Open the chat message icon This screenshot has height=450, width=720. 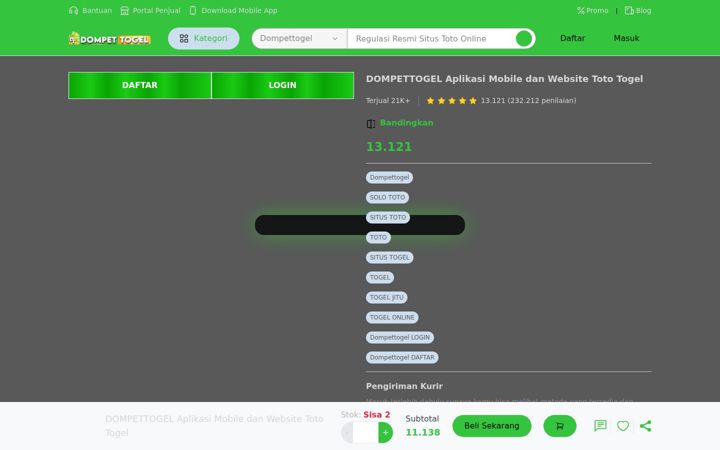click(x=600, y=426)
